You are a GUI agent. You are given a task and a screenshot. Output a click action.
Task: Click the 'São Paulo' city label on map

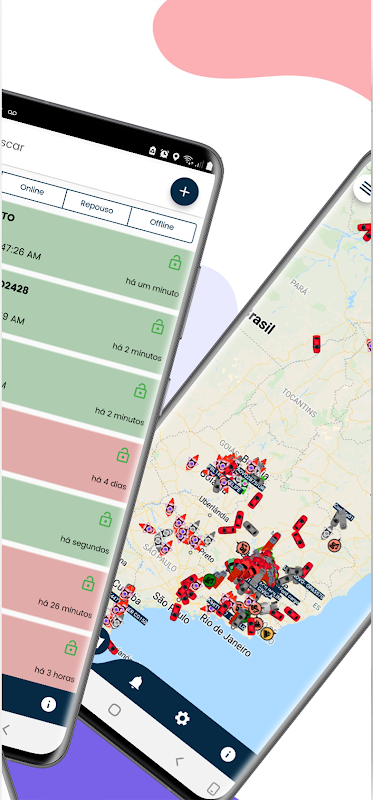(x=170, y=608)
